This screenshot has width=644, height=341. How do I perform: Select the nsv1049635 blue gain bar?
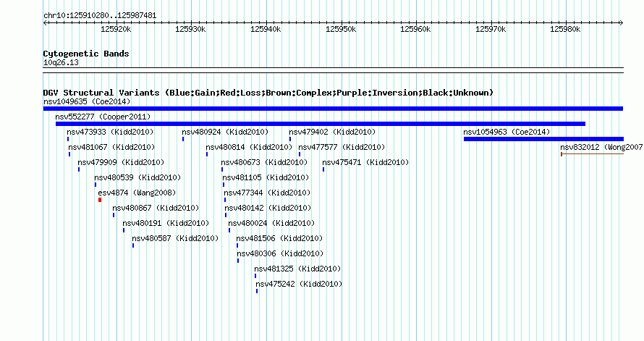pyautogui.click(x=333, y=109)
